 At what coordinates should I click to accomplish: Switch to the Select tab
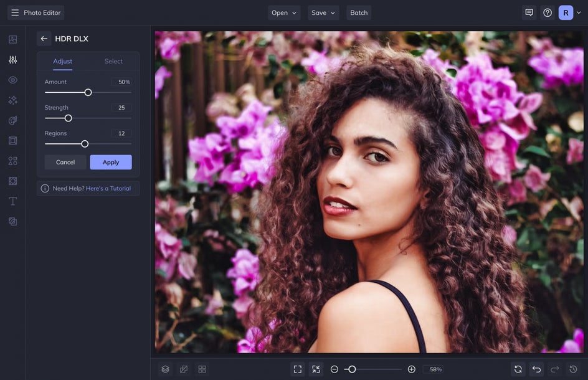point(113,61)
